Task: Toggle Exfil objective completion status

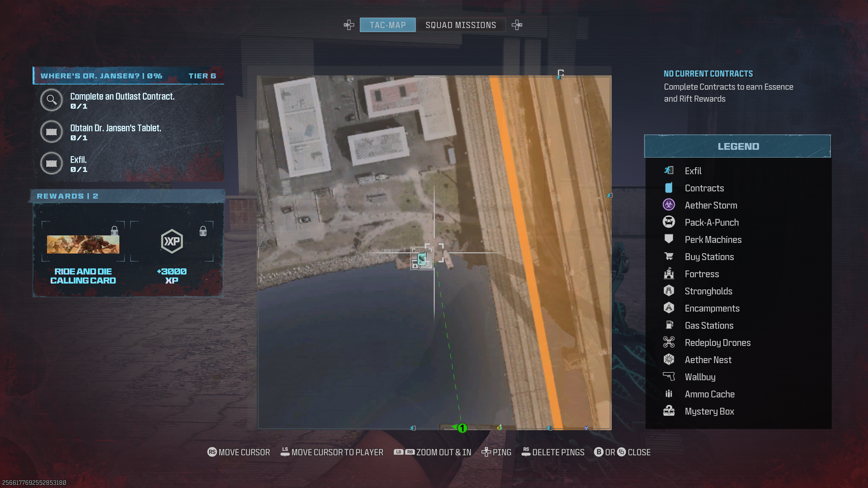Action: (x=51, y=164)
